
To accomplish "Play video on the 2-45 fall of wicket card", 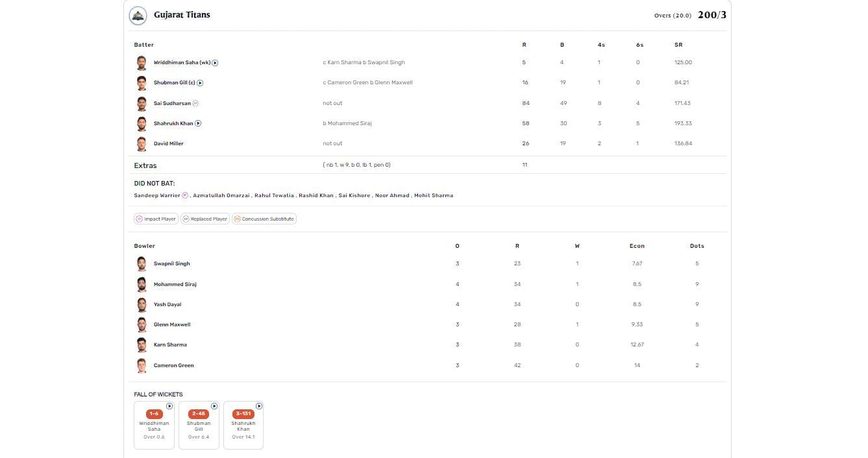I will pos(214,406).
